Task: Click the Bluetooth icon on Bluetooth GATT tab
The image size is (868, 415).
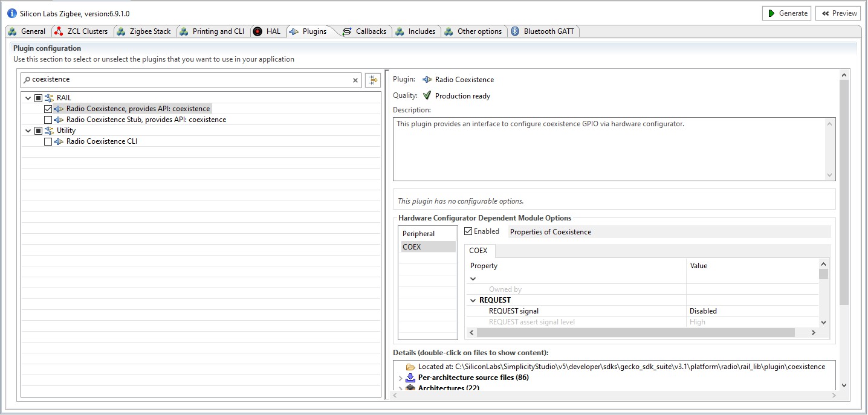Action: pos(515,31)
